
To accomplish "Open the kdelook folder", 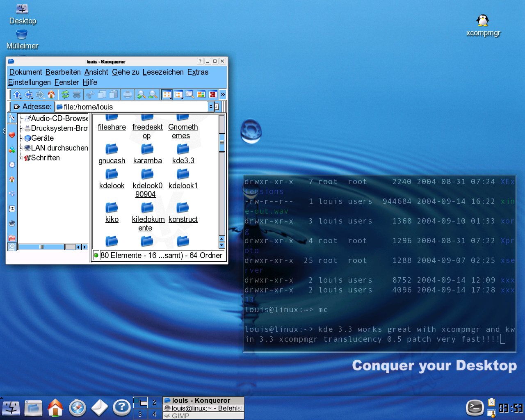I will pos(112,179).
